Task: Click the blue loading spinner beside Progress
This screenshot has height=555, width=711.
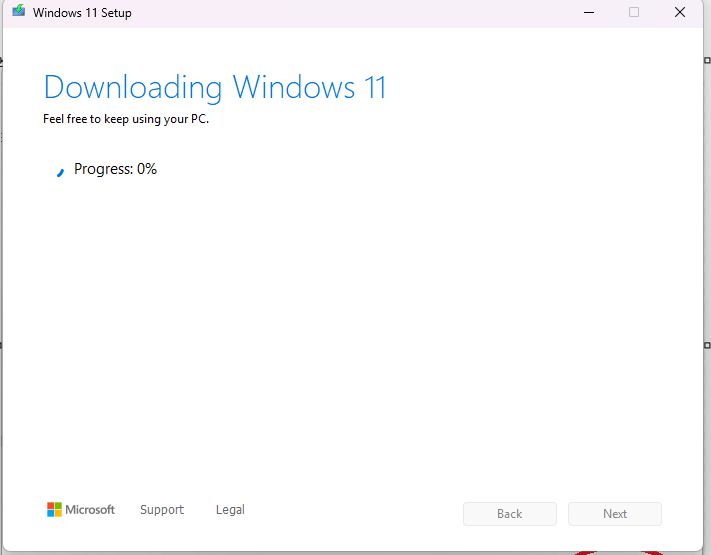Action: tap(60, 171)
